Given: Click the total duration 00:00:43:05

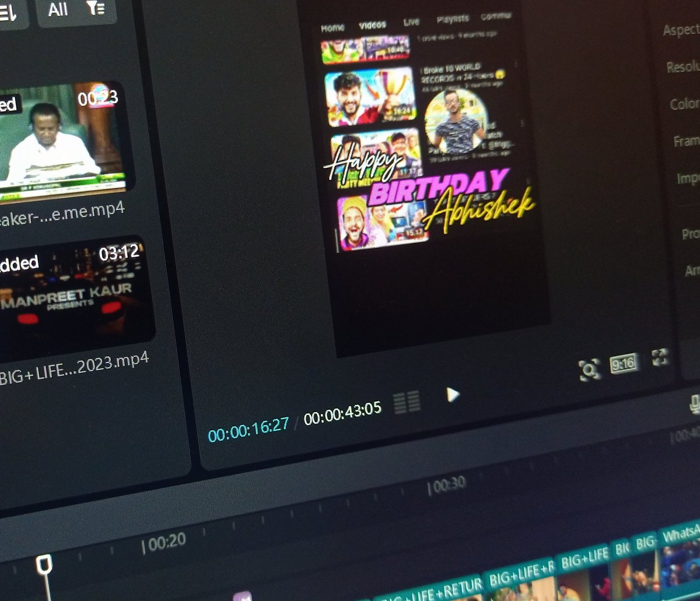Looking at the screenshot, I should (x=342, y=413).
